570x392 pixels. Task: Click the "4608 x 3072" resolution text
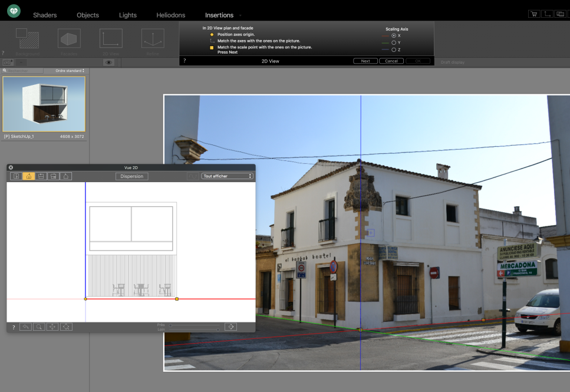coord(72,136)
